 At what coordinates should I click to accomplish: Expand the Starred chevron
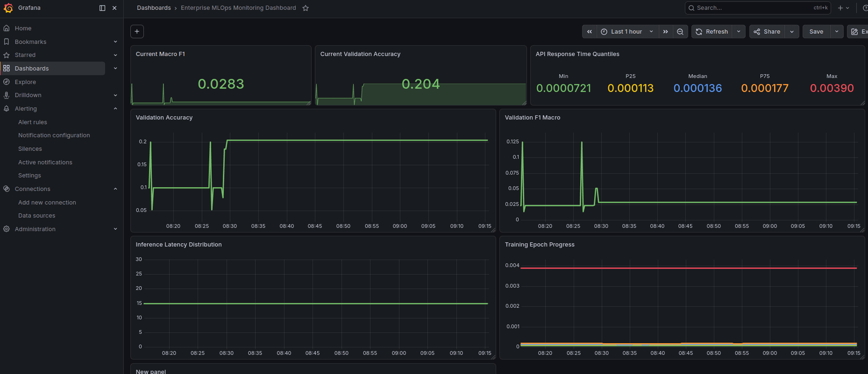115,55
